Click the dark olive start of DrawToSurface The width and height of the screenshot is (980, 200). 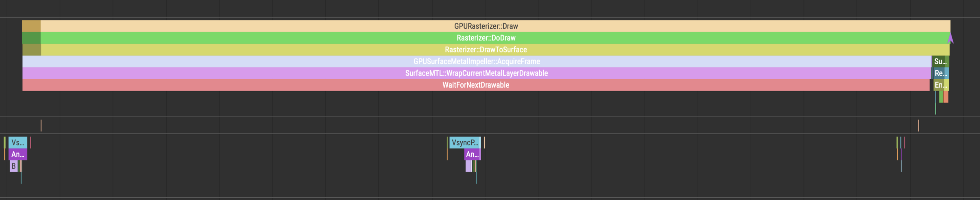pos(32,50)
